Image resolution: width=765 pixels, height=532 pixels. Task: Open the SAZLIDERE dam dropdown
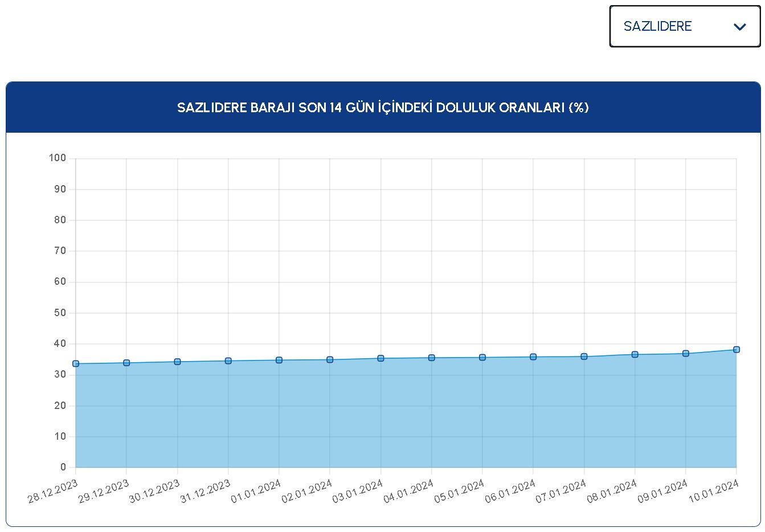point(684,26)
